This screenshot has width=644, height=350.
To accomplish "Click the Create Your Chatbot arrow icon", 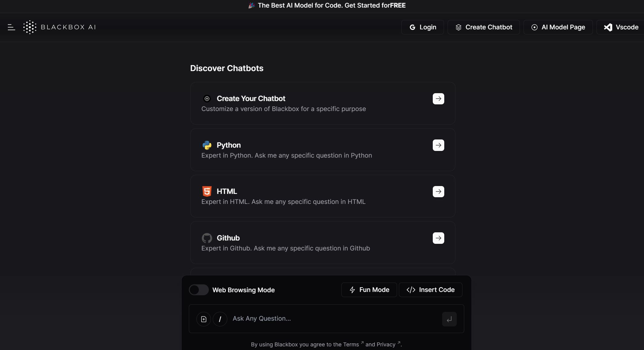I will click(438, 99).
